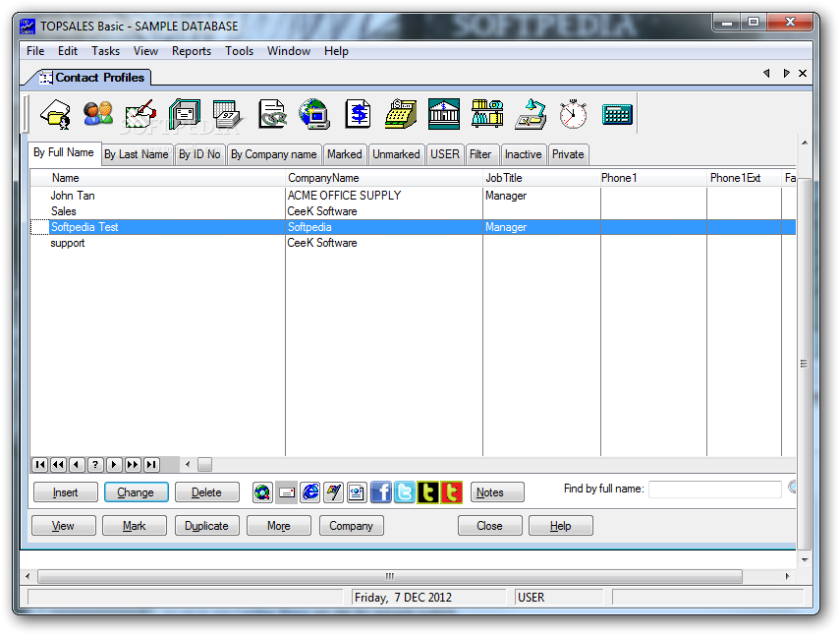Open the calendar pad 97 icon
The width and height of the screenshot is (840, 635).
228,114
